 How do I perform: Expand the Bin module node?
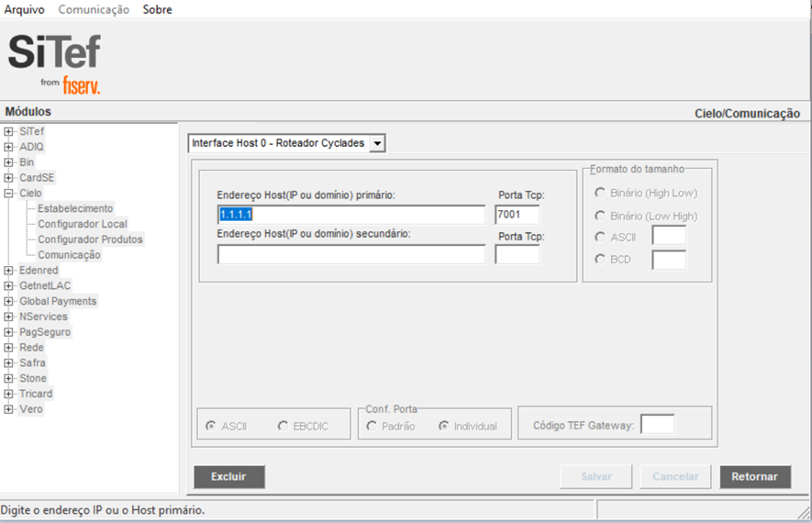8,162
